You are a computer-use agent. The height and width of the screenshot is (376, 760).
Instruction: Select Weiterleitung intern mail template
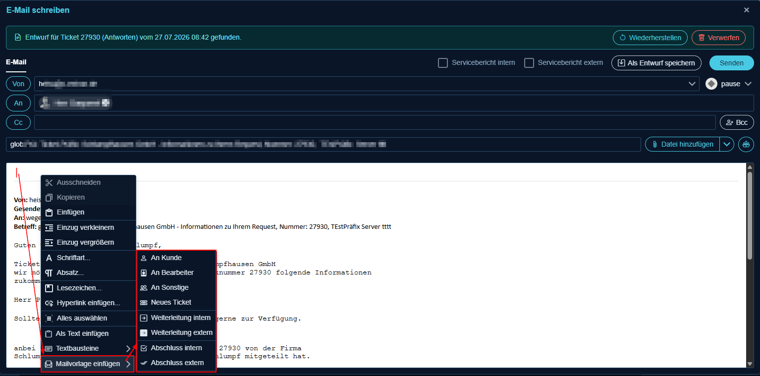(176, 318)
